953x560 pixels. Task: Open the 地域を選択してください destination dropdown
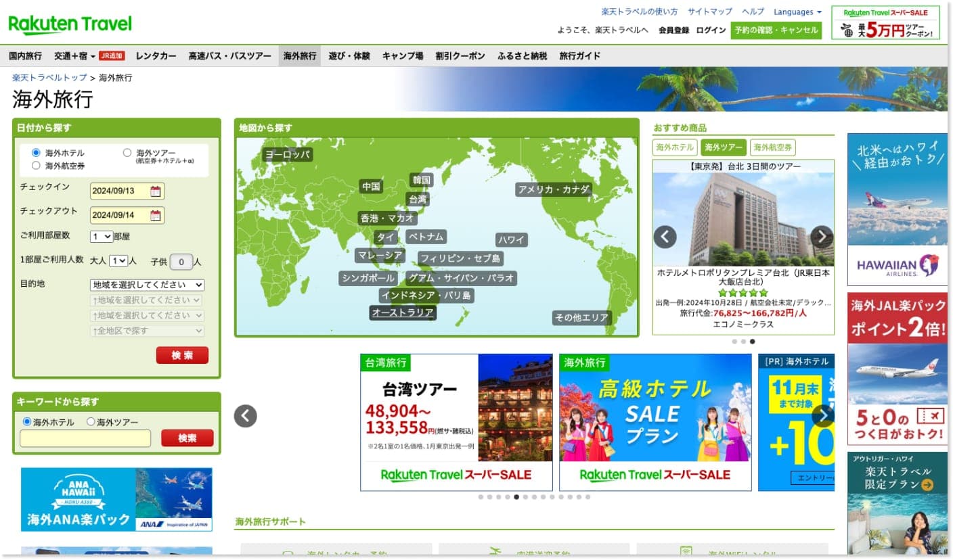pyautogui.click(x=146, y=285)
